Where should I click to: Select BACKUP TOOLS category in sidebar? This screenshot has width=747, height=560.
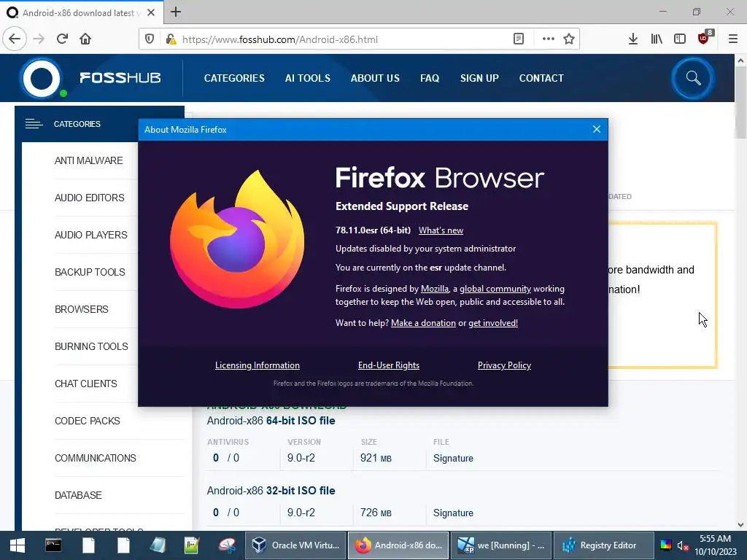pos(90,272)
